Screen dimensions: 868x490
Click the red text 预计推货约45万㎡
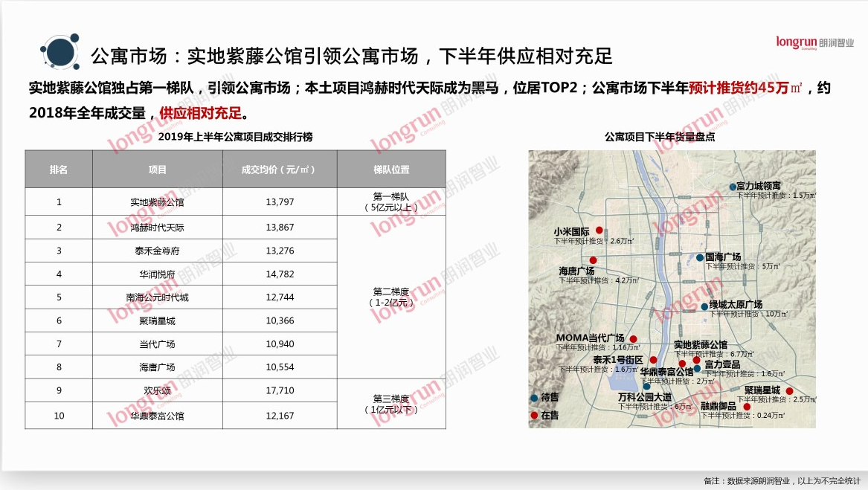[x=746, y=88]
